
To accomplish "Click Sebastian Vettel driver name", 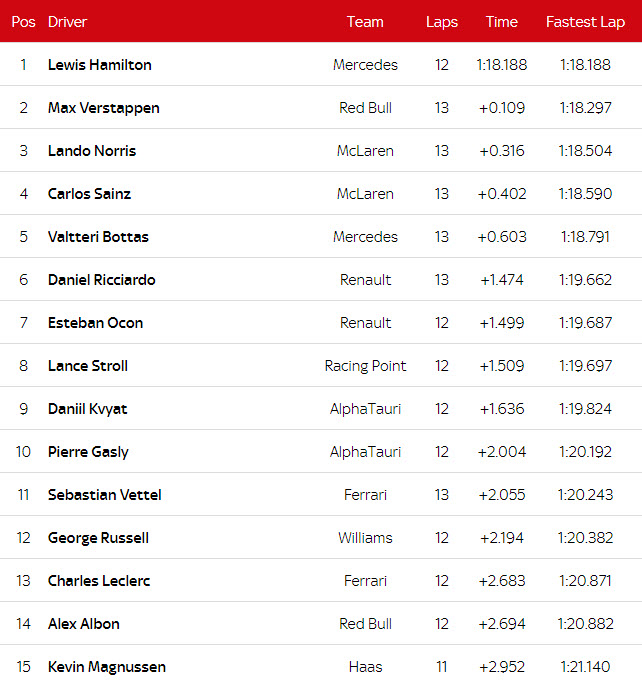I will click(x=104, y=495).
